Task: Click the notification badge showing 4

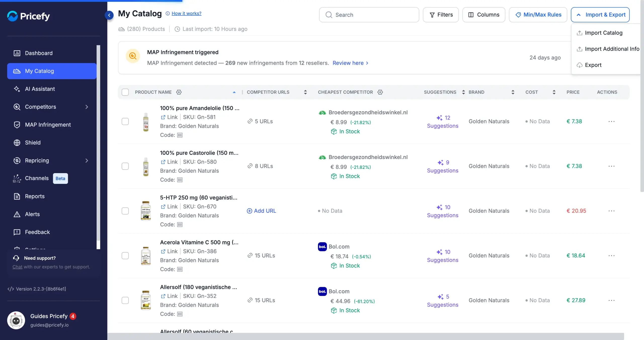Action: pyautogui.click(x=73, y=316)
